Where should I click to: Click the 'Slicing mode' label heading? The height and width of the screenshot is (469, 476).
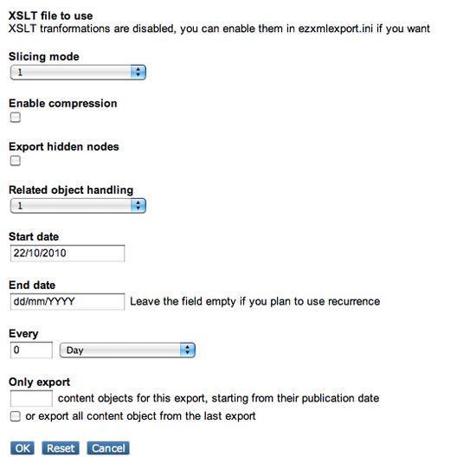tap(44, 57)
